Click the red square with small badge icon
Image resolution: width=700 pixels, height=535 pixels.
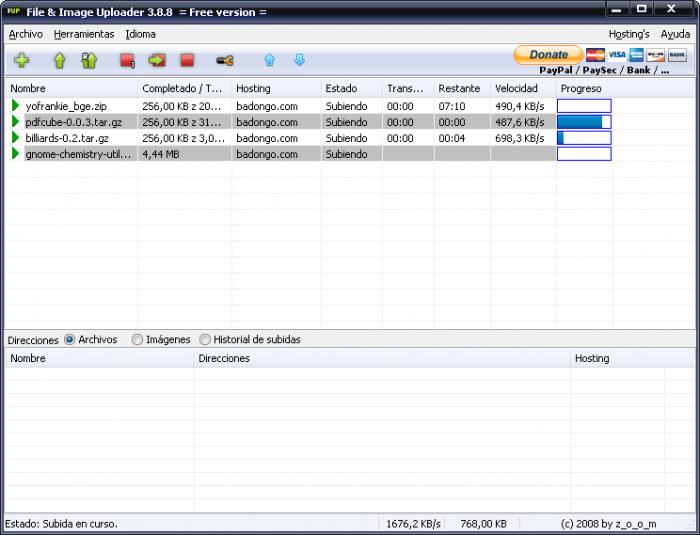click(127, 60)
